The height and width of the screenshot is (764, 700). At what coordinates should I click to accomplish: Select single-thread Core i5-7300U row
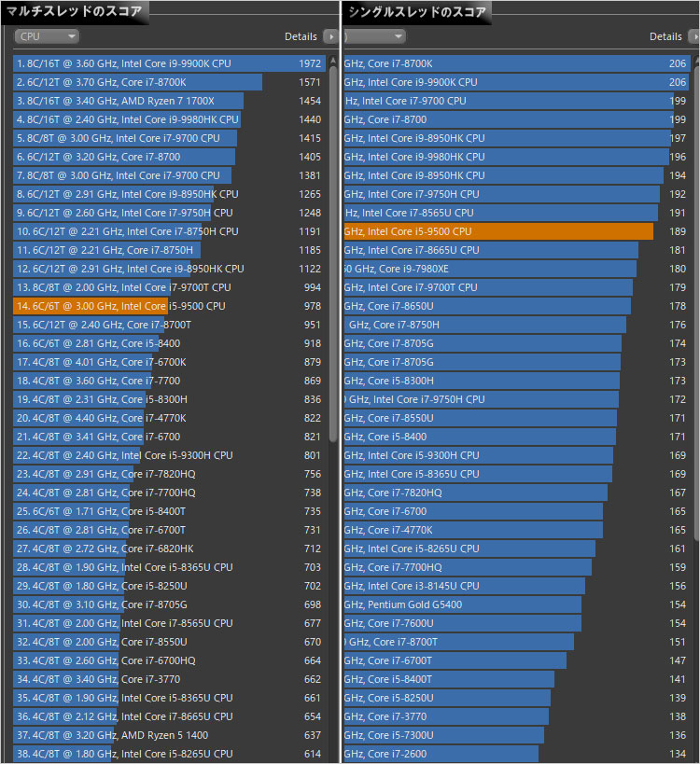coord(517,735)
